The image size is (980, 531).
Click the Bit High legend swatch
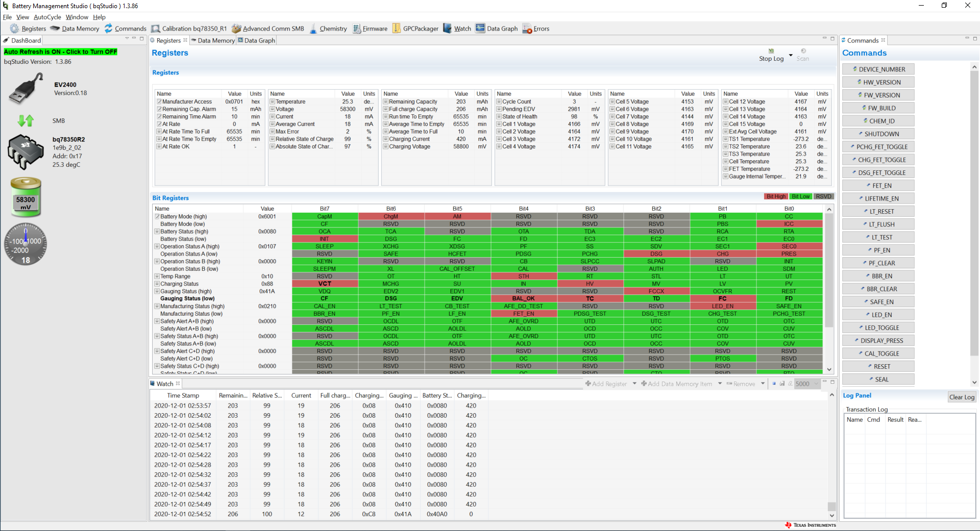776,196
